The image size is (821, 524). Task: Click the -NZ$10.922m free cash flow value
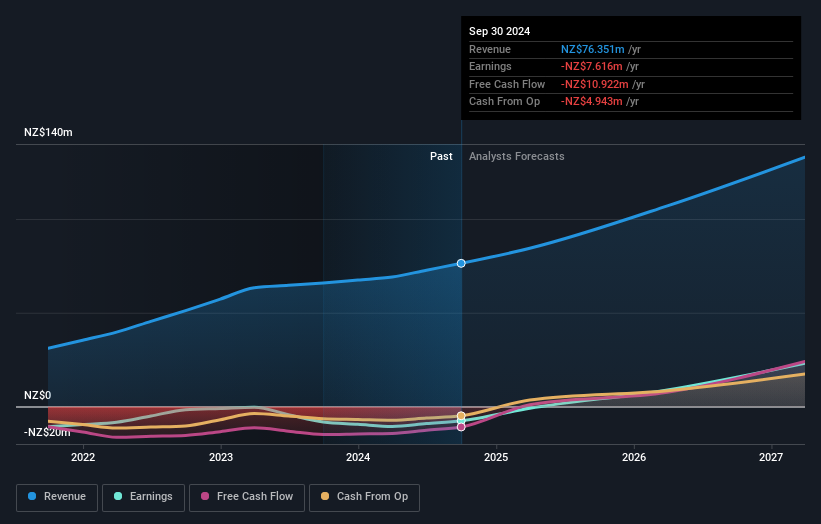(595, 84)
